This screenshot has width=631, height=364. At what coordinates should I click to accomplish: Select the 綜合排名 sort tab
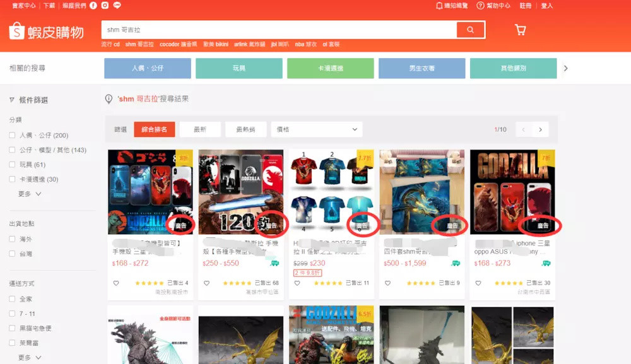(x=154, y=129)
